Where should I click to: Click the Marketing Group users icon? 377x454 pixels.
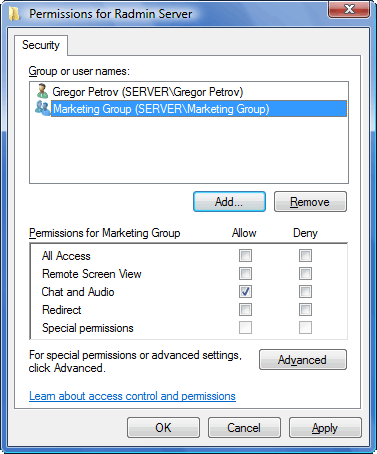click(x=43, y=108)
